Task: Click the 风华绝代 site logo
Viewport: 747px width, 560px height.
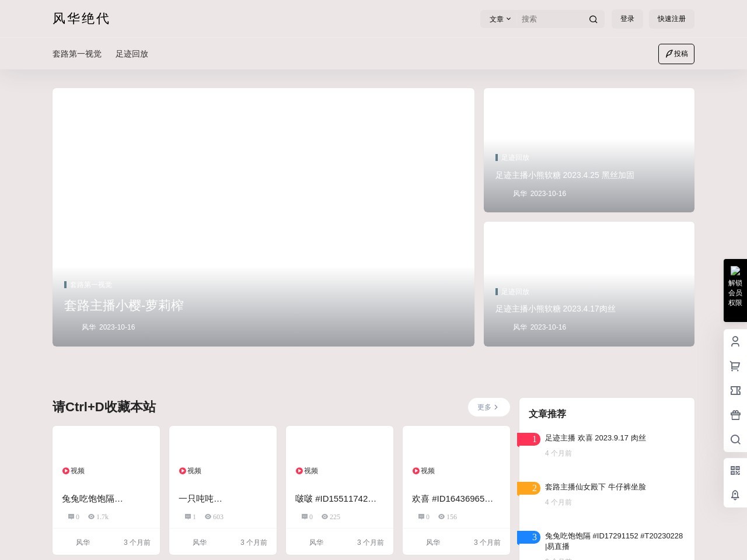Action: coord(81,19)
